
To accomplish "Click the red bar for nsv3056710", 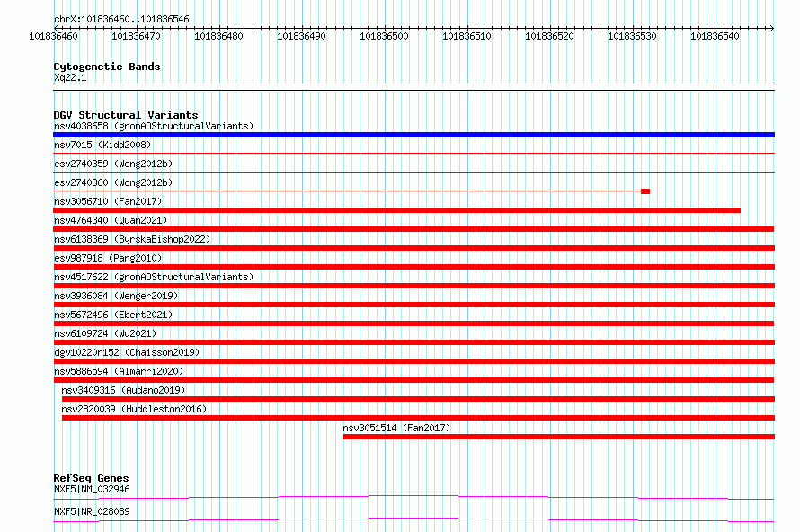I will tap(396, 210).
